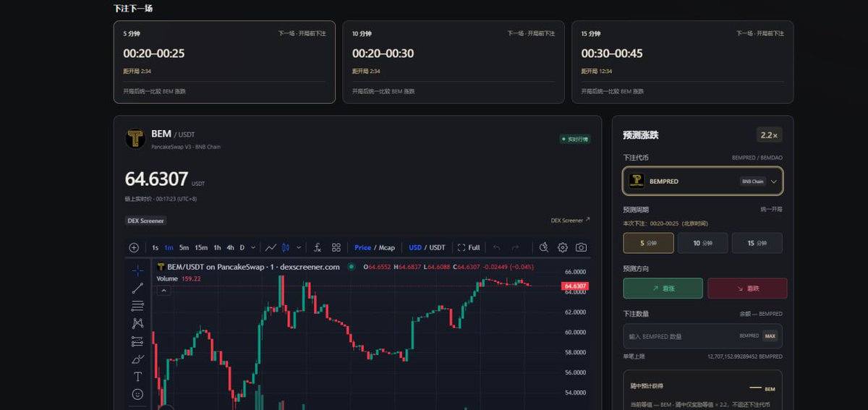
Task: Open chart layout grid selector
Action: pyautogui.click(x=336, y=247)
